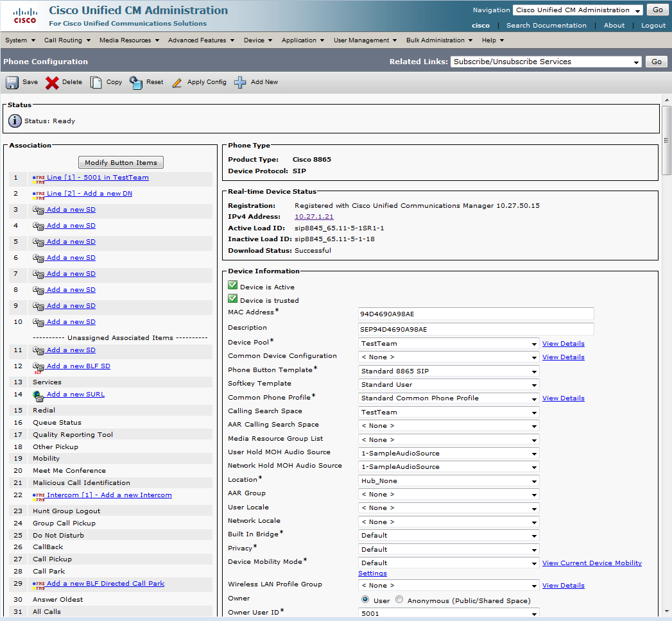Toggle the Device is trusted checkbox
Screen dimensions: 672x621
click(233, 299)
